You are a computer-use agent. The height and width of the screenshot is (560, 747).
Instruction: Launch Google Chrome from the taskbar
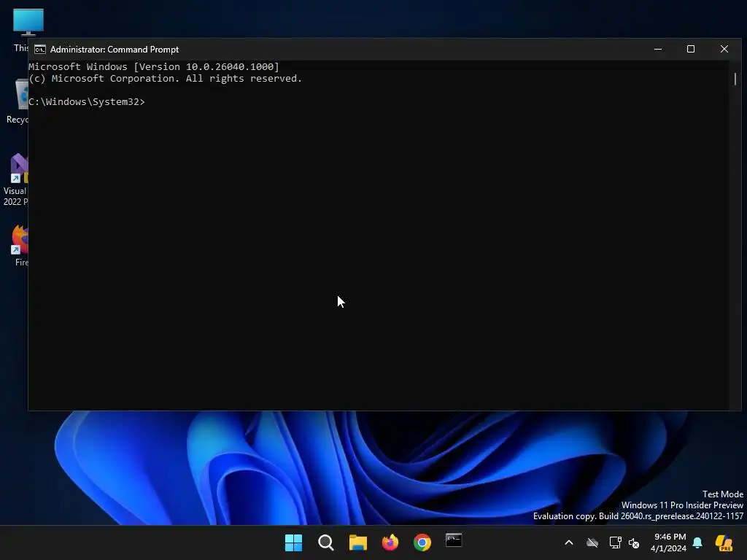pyautogui.click(x=422, y=542)
